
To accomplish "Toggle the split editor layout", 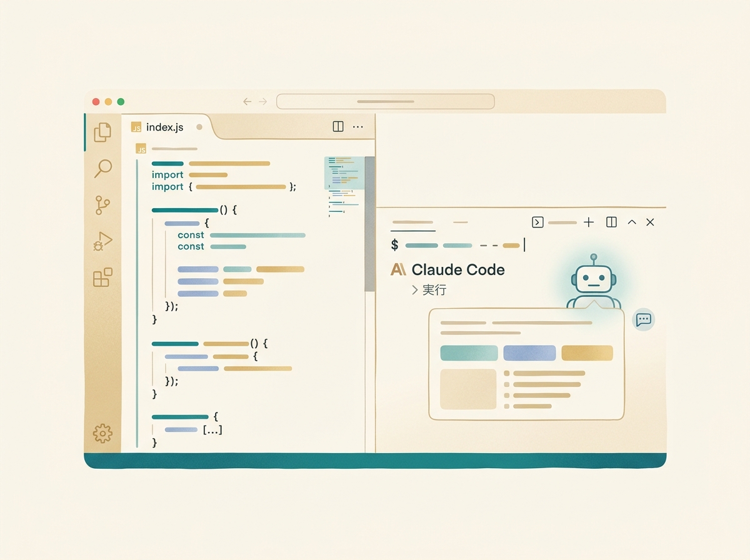I will 337,126.
